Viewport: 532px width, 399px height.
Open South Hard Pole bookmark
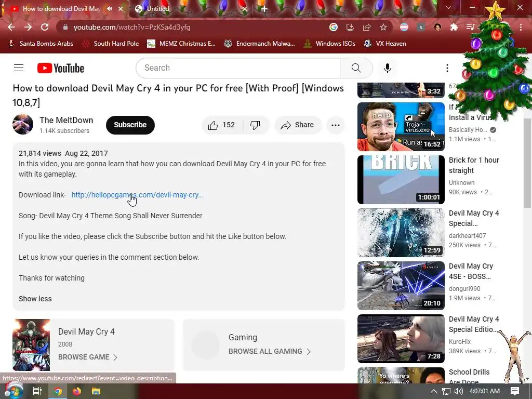pyautogui.click(x=111, y=44)
